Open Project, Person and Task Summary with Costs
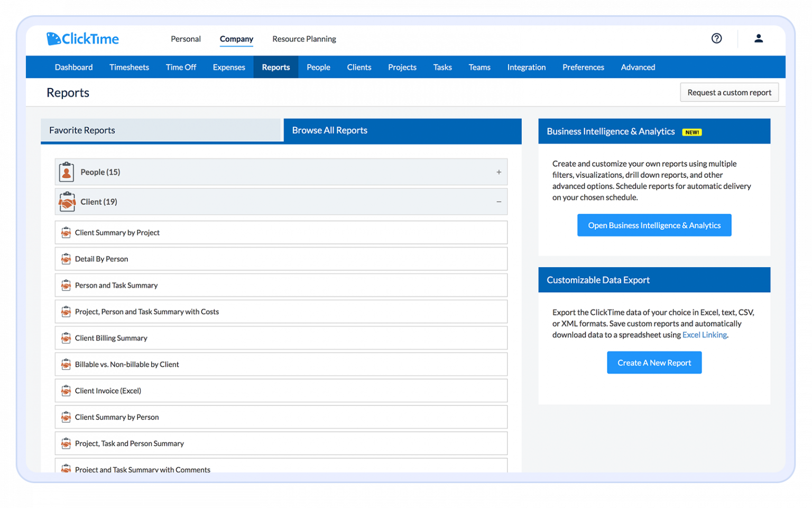 click(281, 312)
